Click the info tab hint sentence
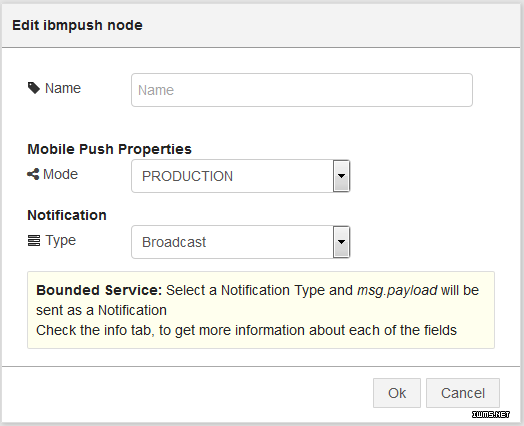This screenshot has width=524, height=426. [x=246, y=330]
